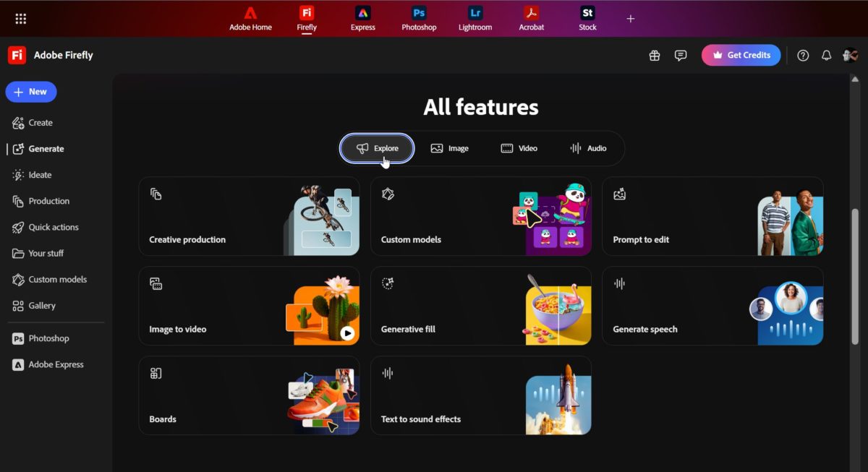This screenshot has height=472, width=868.
Task: Select the Video filter pill
Action: (519, 148)
